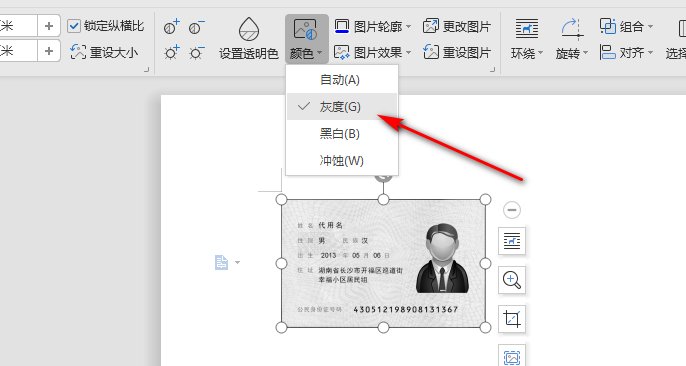Viewport: 686px width, 366px height.
Task: Click the Wrap text icon
Action: click(x=527, y=29)
